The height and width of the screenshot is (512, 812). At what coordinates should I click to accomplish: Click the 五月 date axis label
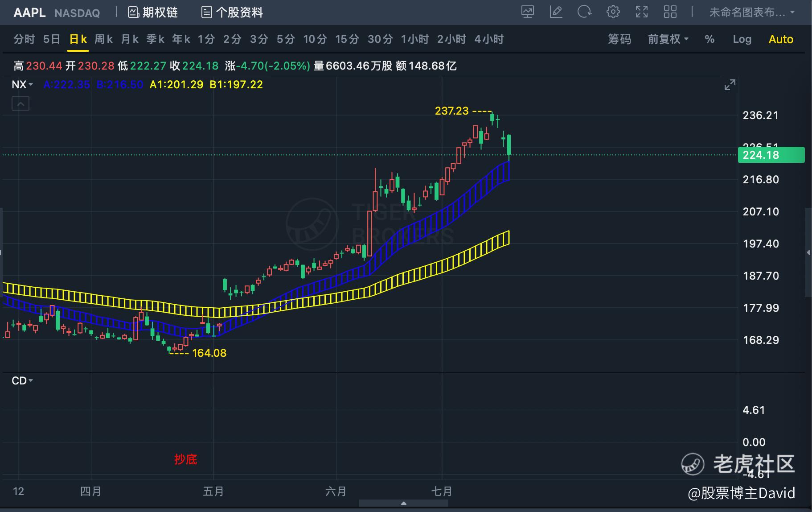pyautogui.click(x=213, y=491)
